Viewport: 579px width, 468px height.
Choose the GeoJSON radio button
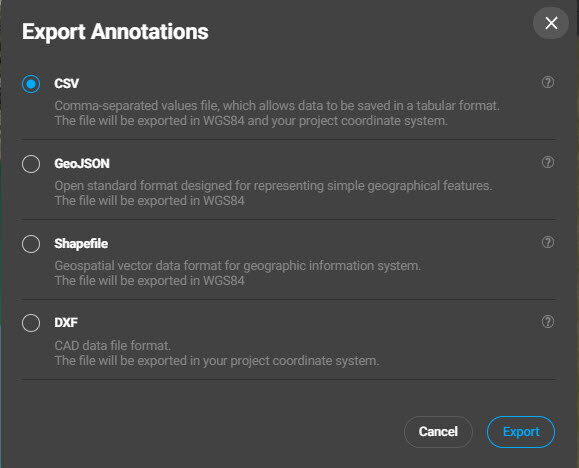click(31, 164)
